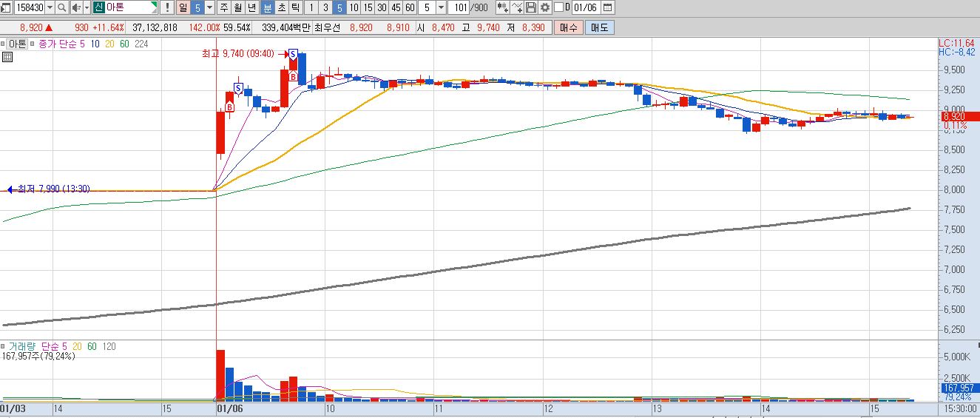Open the calendar date picker
980x418 pixels.
point(608,7)
